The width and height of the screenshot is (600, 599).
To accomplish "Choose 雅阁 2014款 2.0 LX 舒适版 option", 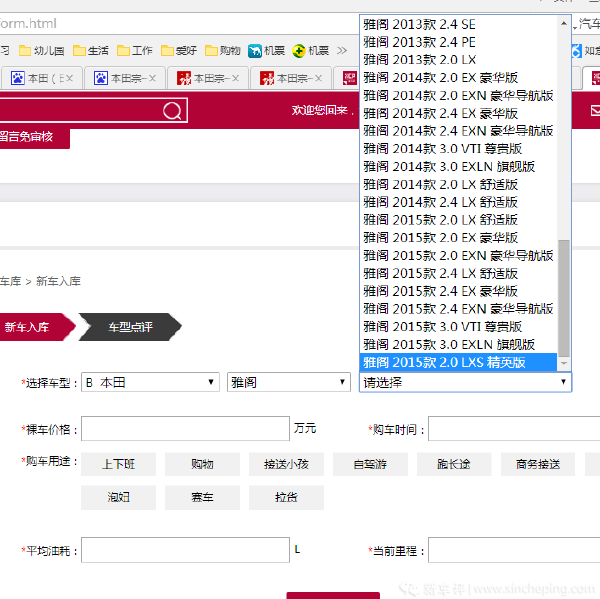I will tap(458, 184).
